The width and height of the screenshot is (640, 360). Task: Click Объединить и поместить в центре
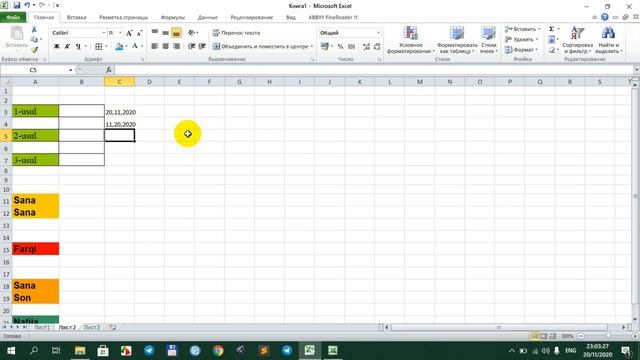click(260, 47)
